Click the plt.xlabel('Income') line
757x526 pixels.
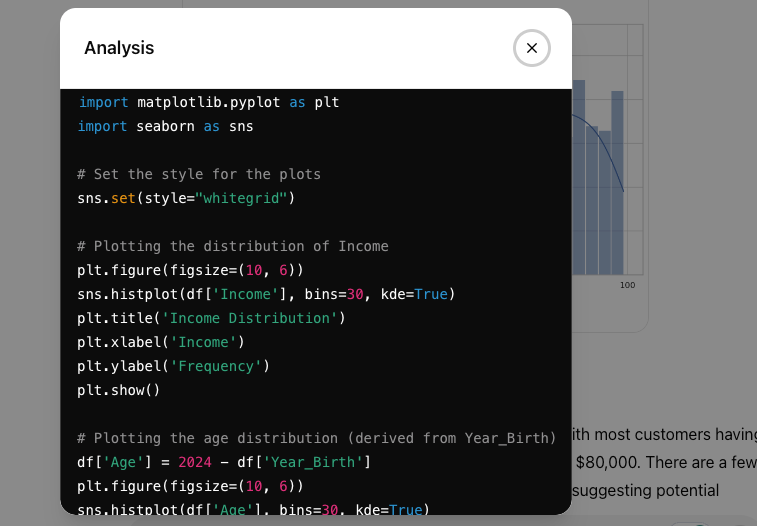pyautogui.click(x=161, y=342)
